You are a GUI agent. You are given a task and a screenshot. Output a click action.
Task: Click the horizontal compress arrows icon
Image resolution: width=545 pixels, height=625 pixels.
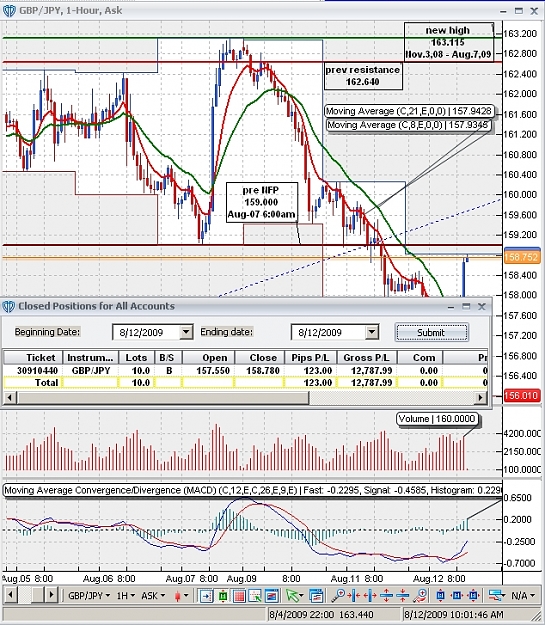(x=354, y=596)
